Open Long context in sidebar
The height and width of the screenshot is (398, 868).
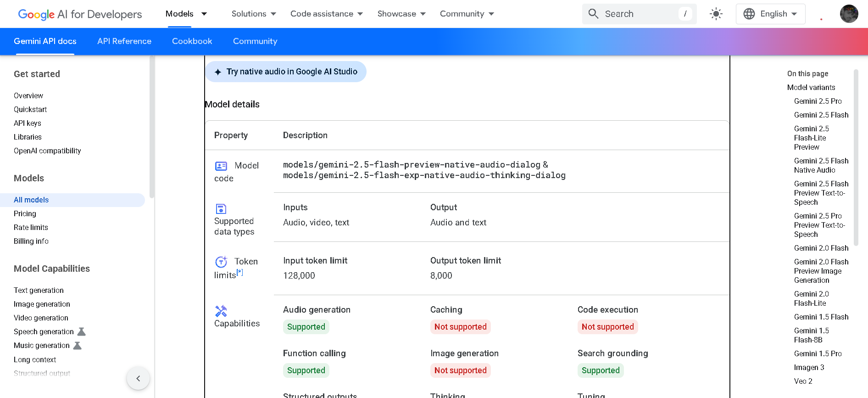pos(35,359)
